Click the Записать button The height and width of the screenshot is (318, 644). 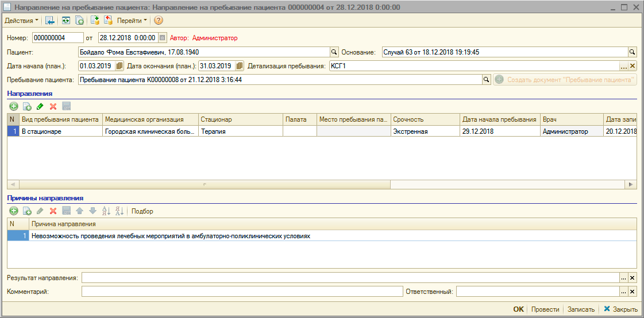(581, 309)
